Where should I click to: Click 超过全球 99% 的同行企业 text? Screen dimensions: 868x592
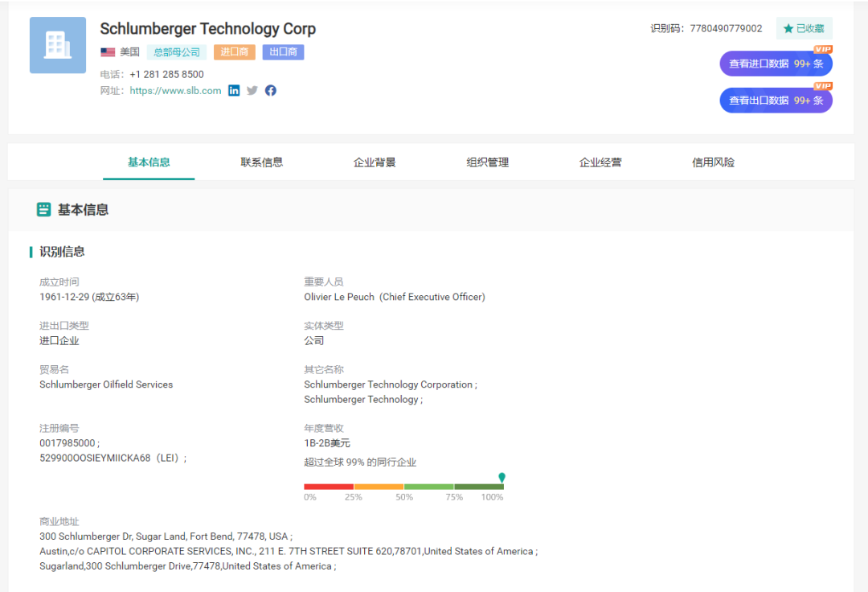[x=360, y=462]
